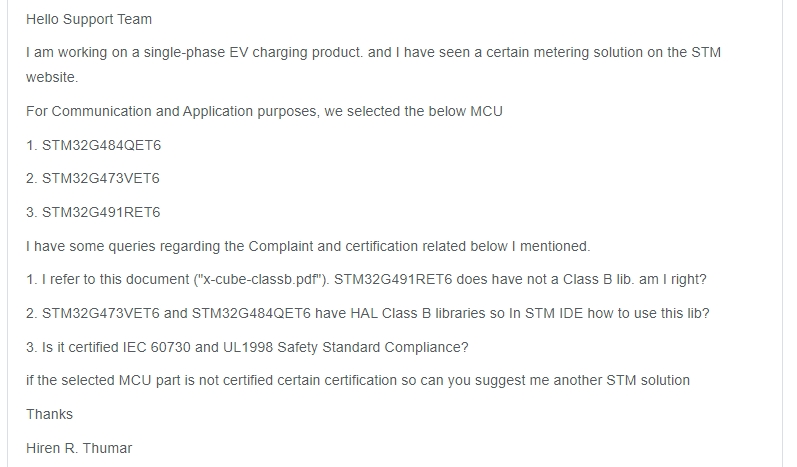Image resolution: width=797 pixels, height=467 pixels.
Task: Click list item "3. STM32G491RET6"
Action: pos(93,213)
